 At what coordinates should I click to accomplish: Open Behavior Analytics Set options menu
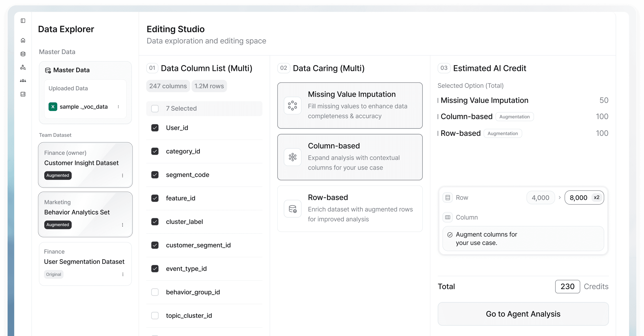tap(123, 225)
